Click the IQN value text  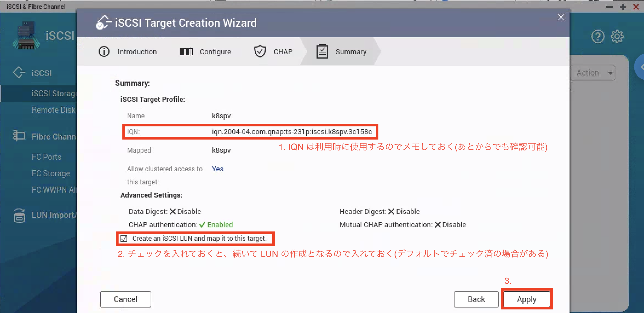click(x=292, y=132)
